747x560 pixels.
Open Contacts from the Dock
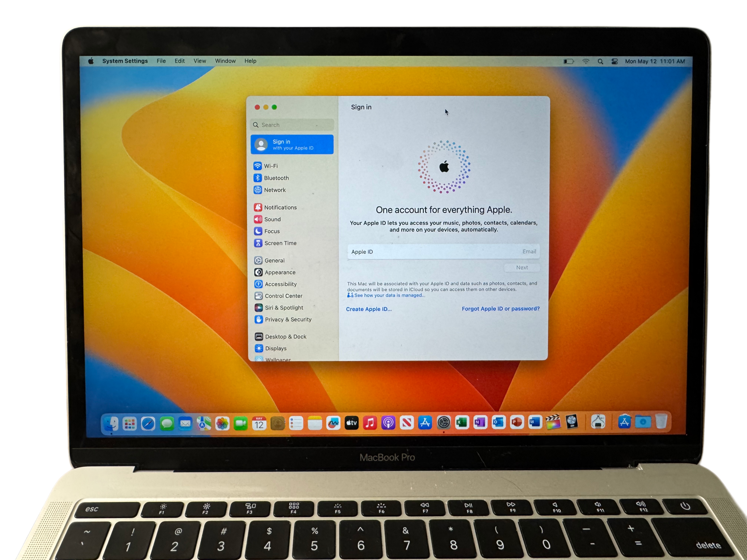click(278, 424)
